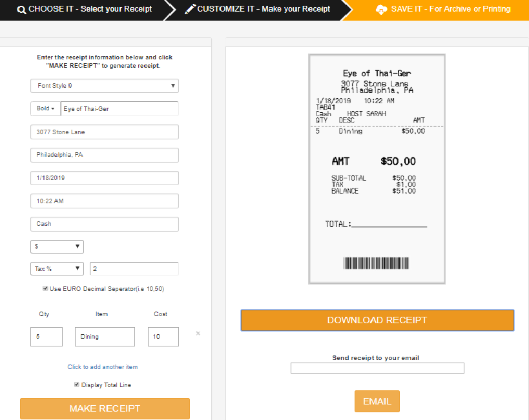Expand the Bold text style dropdown

(x=46, y=108)
